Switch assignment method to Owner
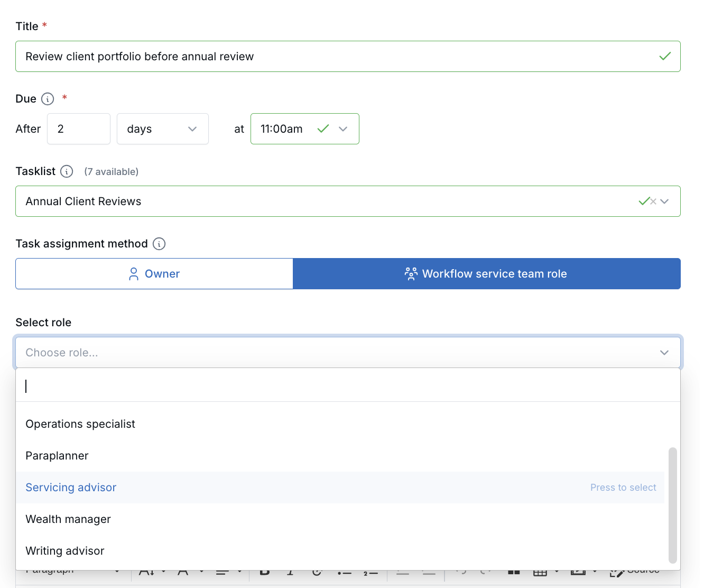Image resolution: width=704 pixels, height=588 pixels. 154,273
